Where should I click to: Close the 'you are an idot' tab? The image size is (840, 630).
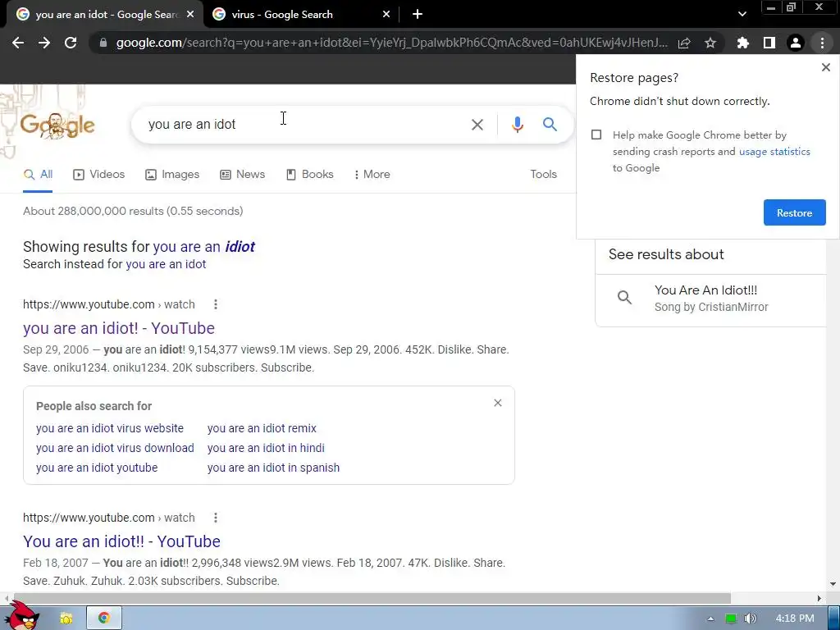click(x=190, y=15)
